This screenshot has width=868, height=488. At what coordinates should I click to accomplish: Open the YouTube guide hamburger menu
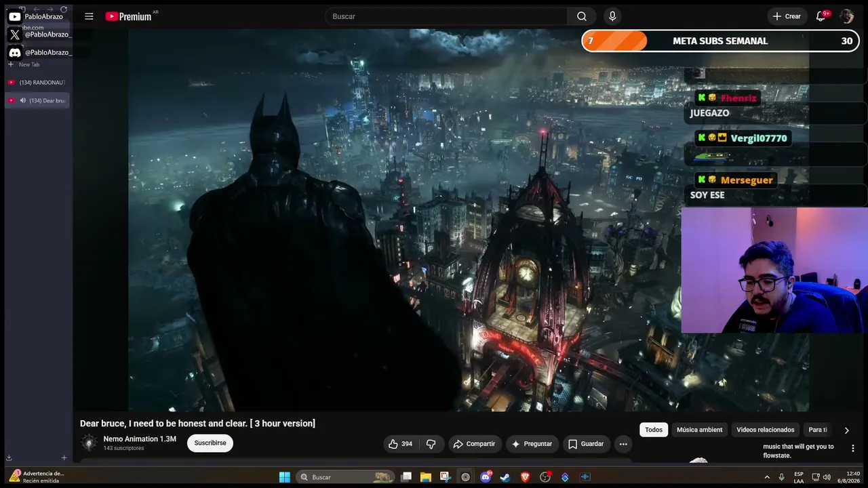pyautogui.click(x=89, y=16)
